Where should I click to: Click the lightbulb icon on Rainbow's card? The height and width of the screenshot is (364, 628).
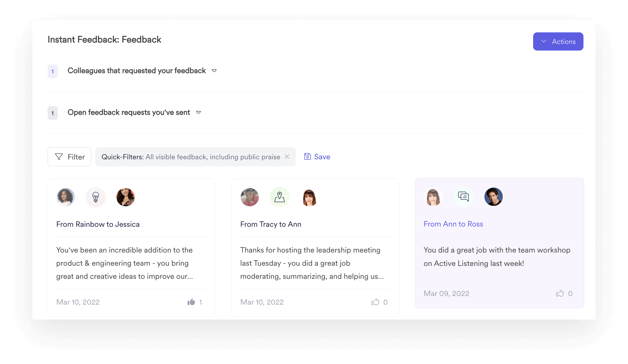coord(95,197)
